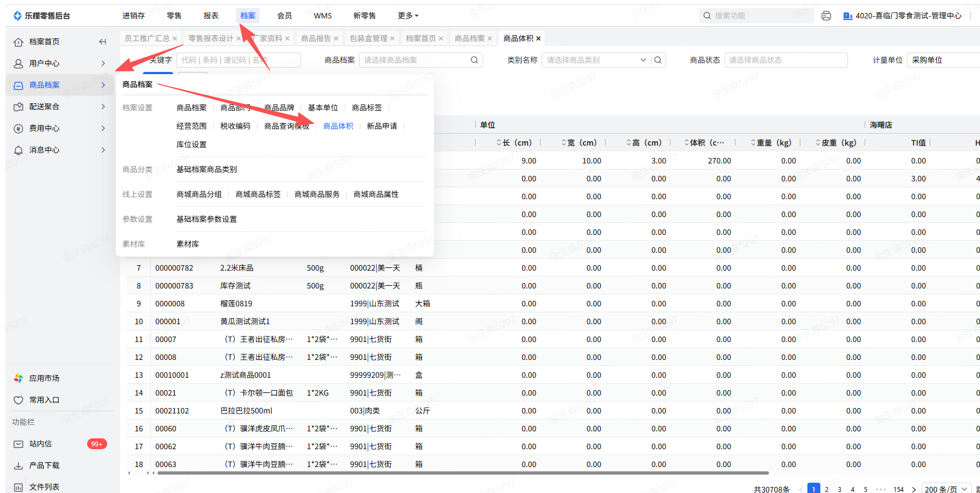Viewport: 980px width, 493px height.
Task: Click product name 巴拉巴拉500ml
Action: coord(246,411)
